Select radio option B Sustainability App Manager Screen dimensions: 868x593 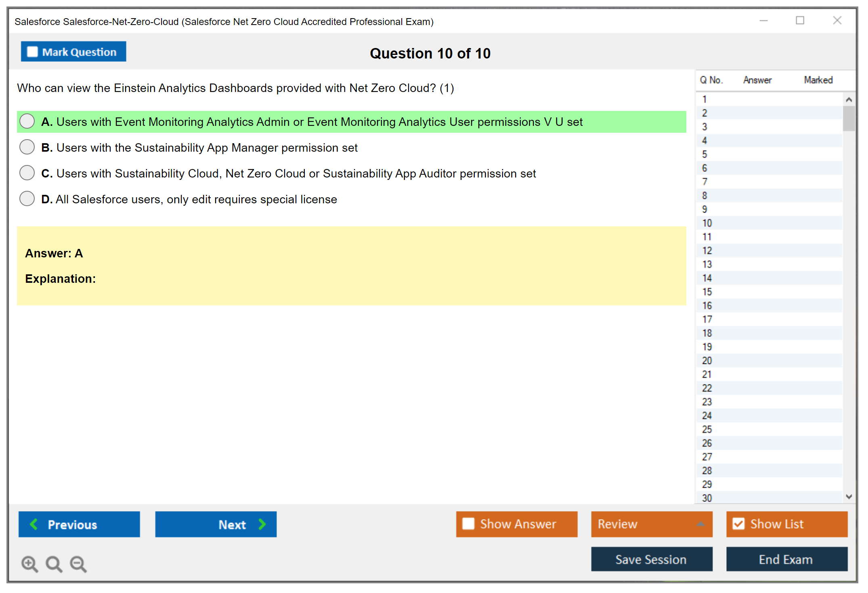[27, 147]
